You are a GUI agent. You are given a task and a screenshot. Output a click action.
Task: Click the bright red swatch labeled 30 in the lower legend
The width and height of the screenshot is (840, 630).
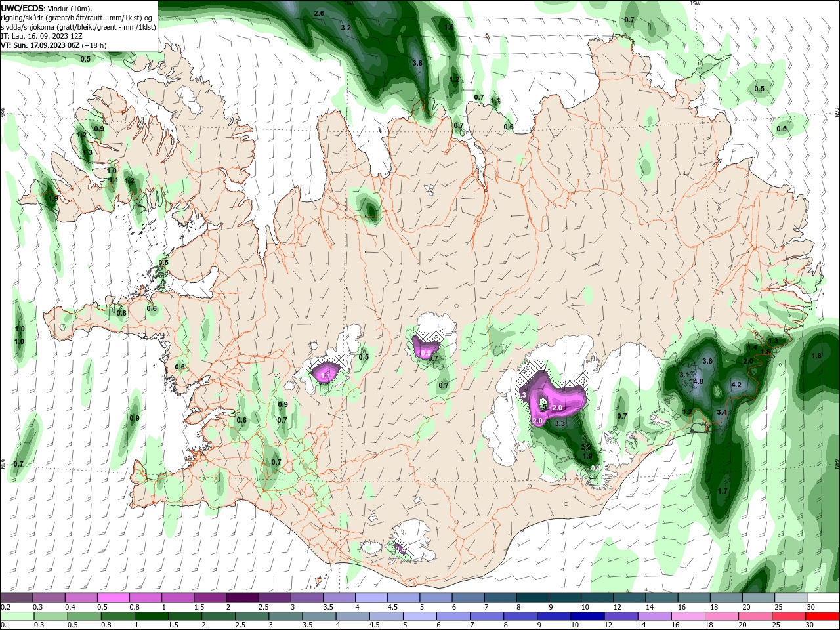pyautogui.click(x=824, y=616)
